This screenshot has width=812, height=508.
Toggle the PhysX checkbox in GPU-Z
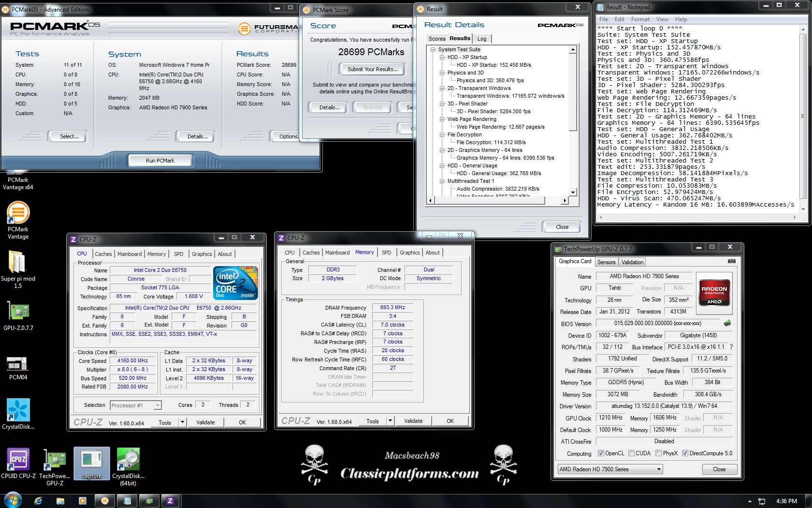click(658, 453)
